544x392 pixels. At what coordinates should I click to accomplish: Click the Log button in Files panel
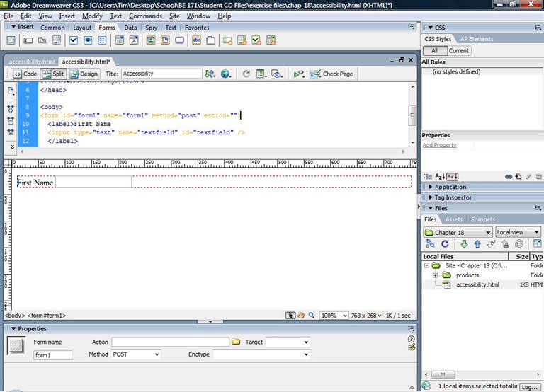coord(530,387)
